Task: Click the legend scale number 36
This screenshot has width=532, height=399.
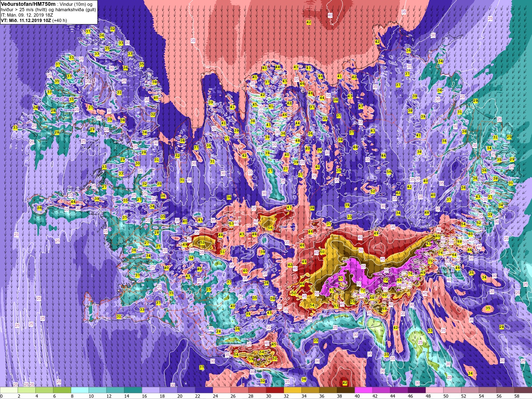Action: (322, 396)
